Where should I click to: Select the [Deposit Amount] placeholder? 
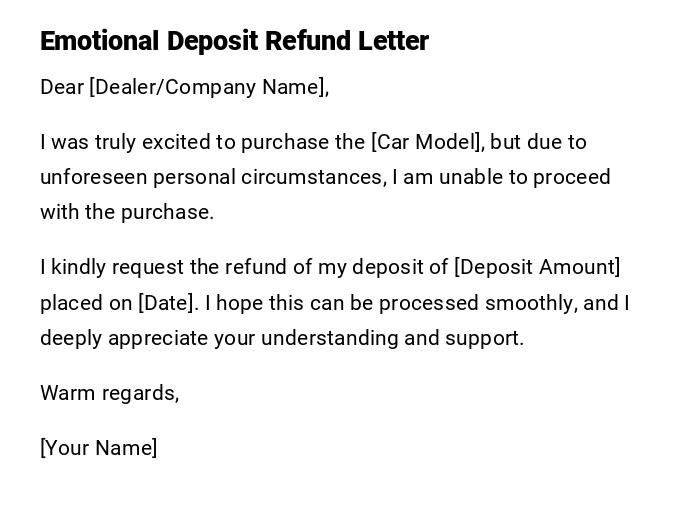(537, 267)
